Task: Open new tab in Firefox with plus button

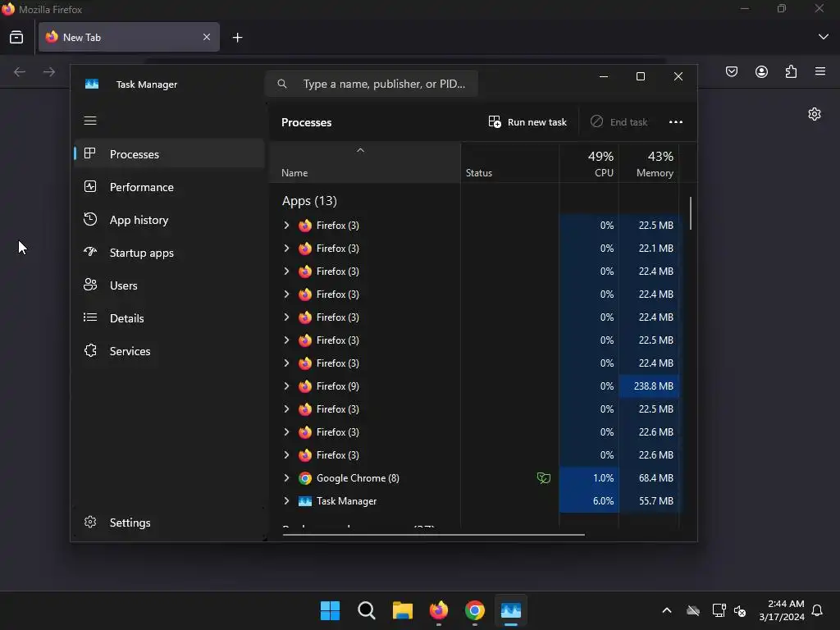Action: click(x=237, y=38)
